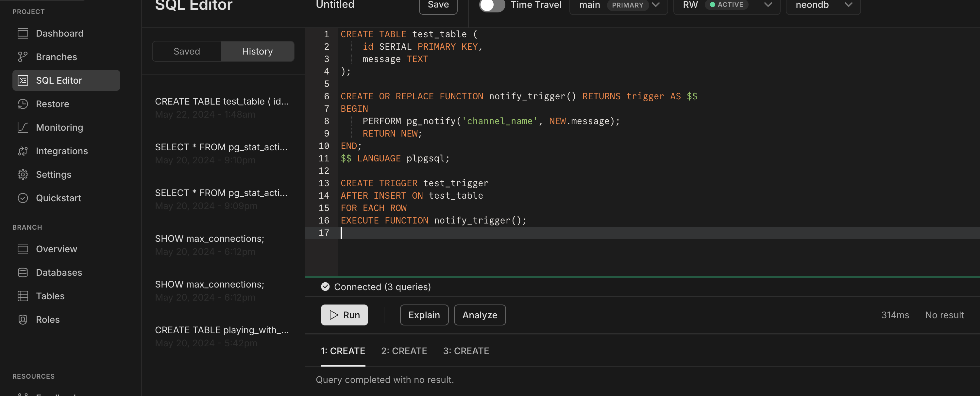980x396 pixels.
Task: Click the branch Overview icon
Action: [x=23, y=249]
